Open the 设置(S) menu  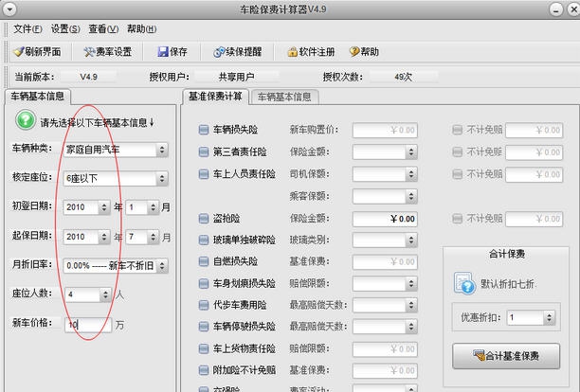pyautogui.click(x=65, y=28)
